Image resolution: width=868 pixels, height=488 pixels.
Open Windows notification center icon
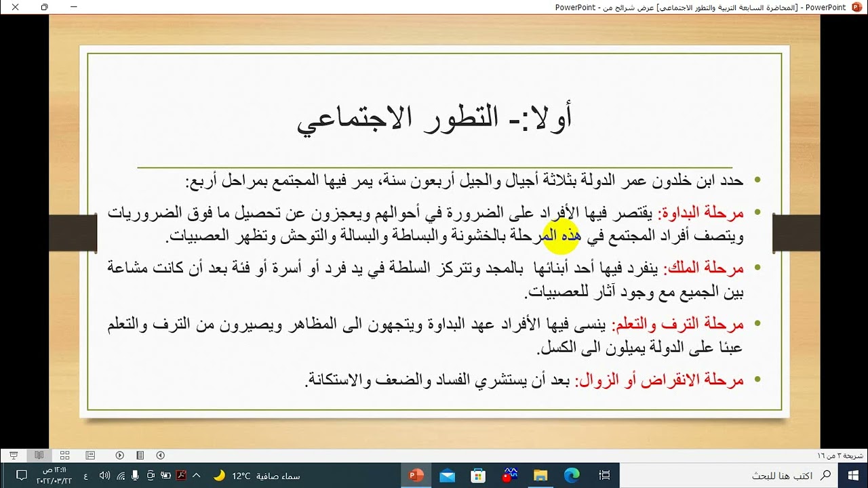click(x=21, y=475)
